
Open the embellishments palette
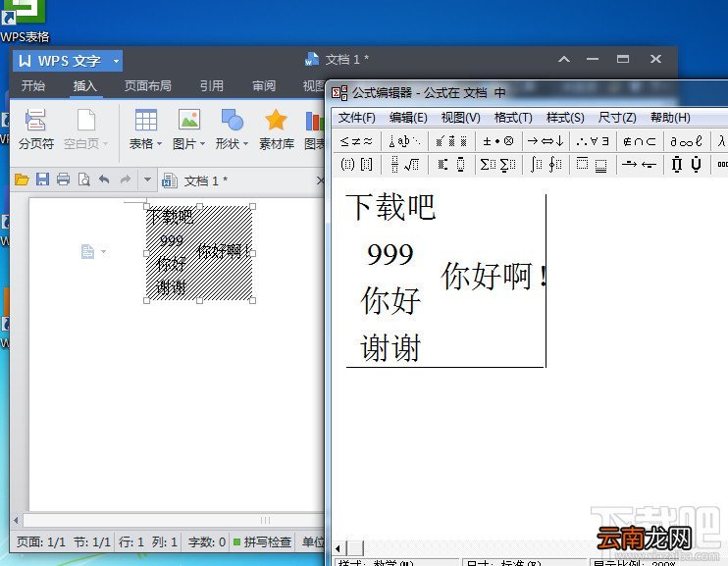[x=451, y=141]
